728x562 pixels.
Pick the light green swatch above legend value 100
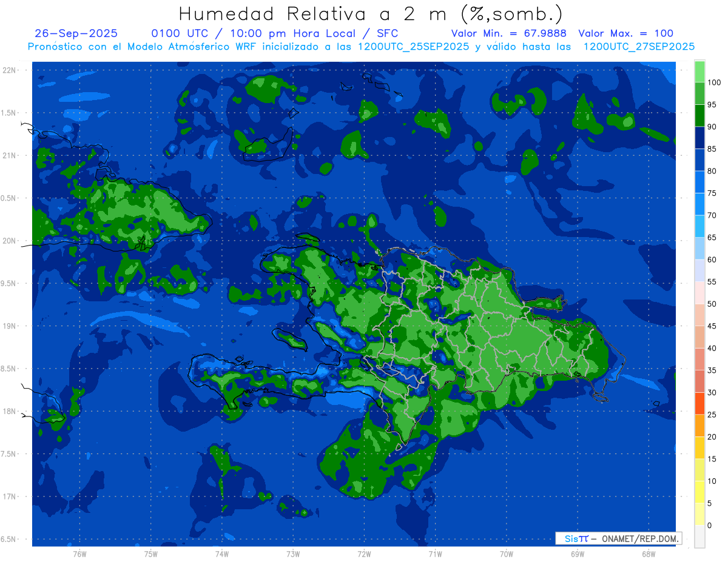(699, 72)
